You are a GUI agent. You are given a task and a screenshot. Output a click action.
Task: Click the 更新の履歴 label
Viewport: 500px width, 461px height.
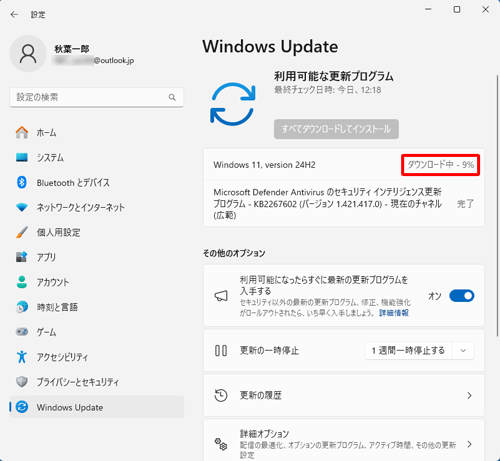[261, 395]
